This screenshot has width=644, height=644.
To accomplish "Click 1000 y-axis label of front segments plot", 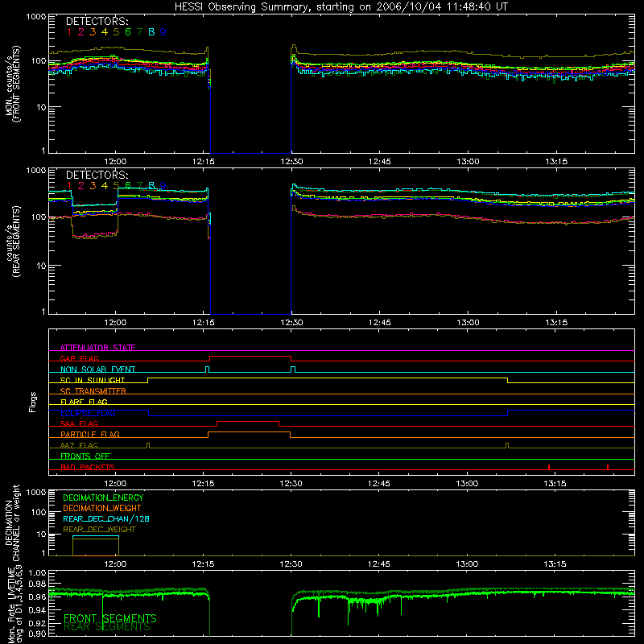I will tap(36, 17).
